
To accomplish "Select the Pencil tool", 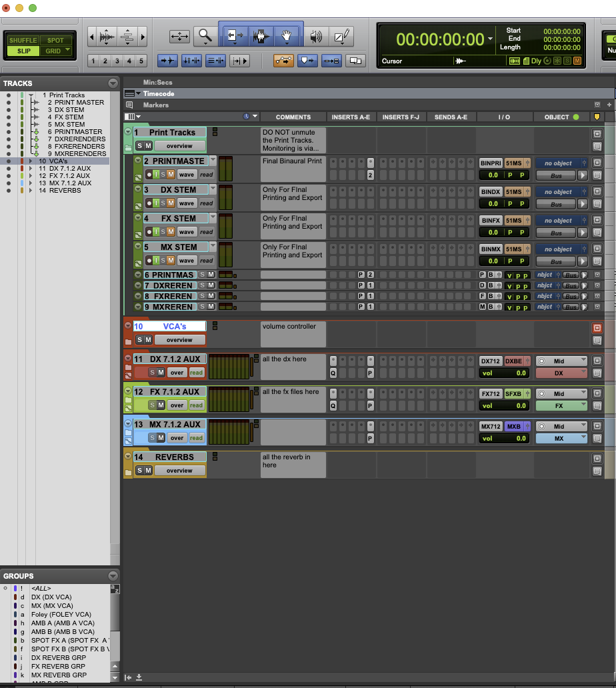I will click(342, 36).
